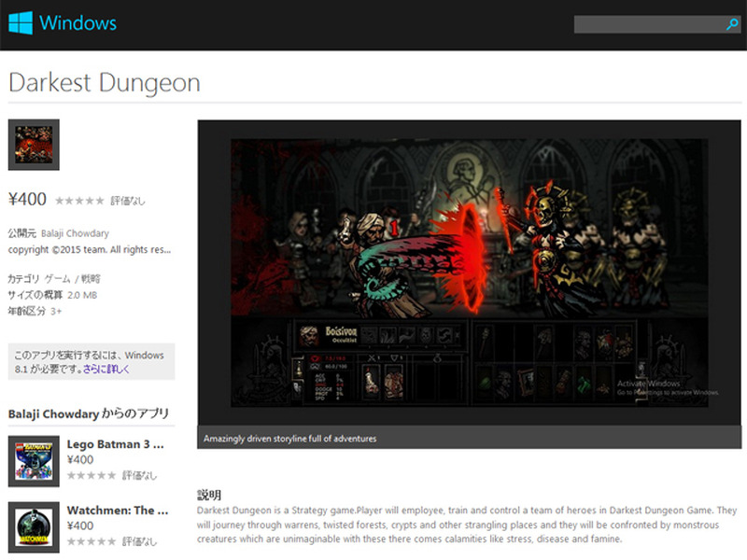Image resolution: width=747 pixels, height=560 pixels.
Task: Open the Watchmen title link
Action: [x=117, y=511]
